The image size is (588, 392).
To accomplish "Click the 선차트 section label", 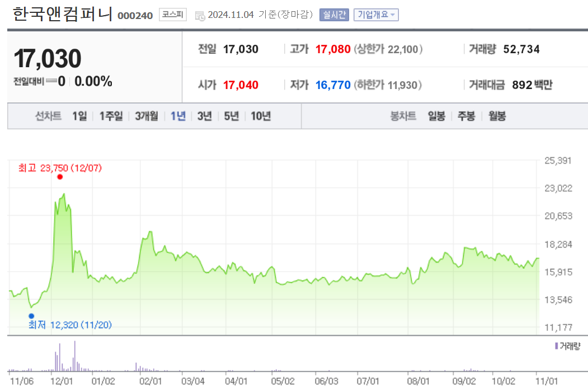I will click(48, 116).
